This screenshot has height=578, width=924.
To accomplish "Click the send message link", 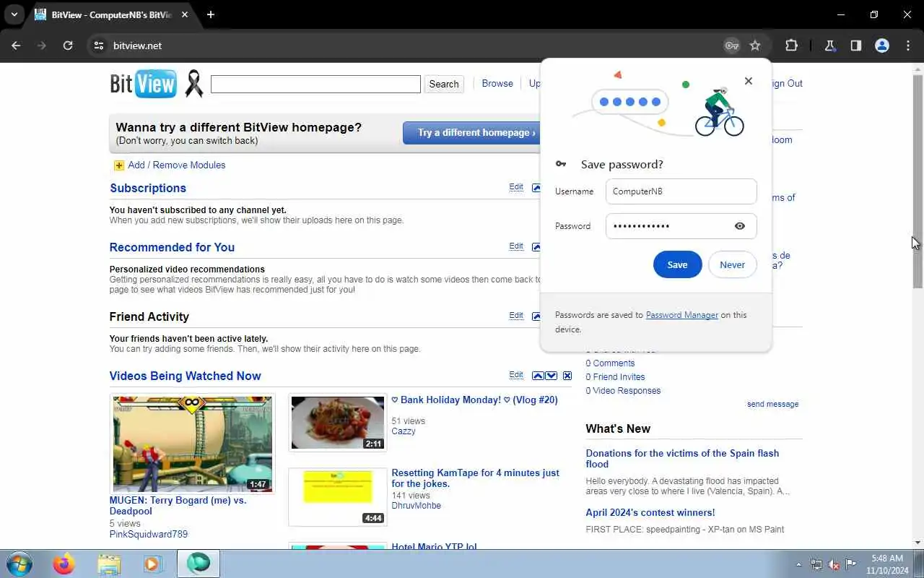I will point(772,405).
